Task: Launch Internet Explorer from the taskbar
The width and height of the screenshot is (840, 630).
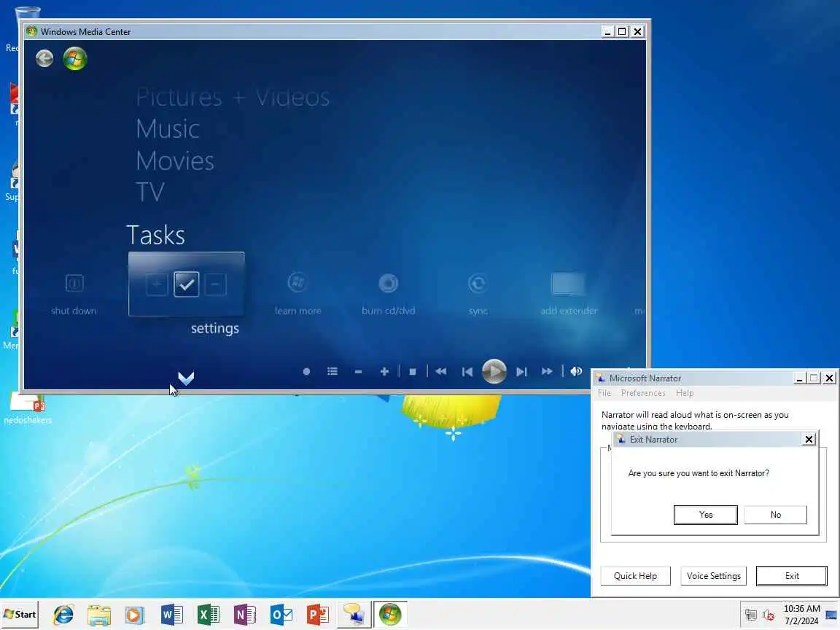Action: (63, 615)
